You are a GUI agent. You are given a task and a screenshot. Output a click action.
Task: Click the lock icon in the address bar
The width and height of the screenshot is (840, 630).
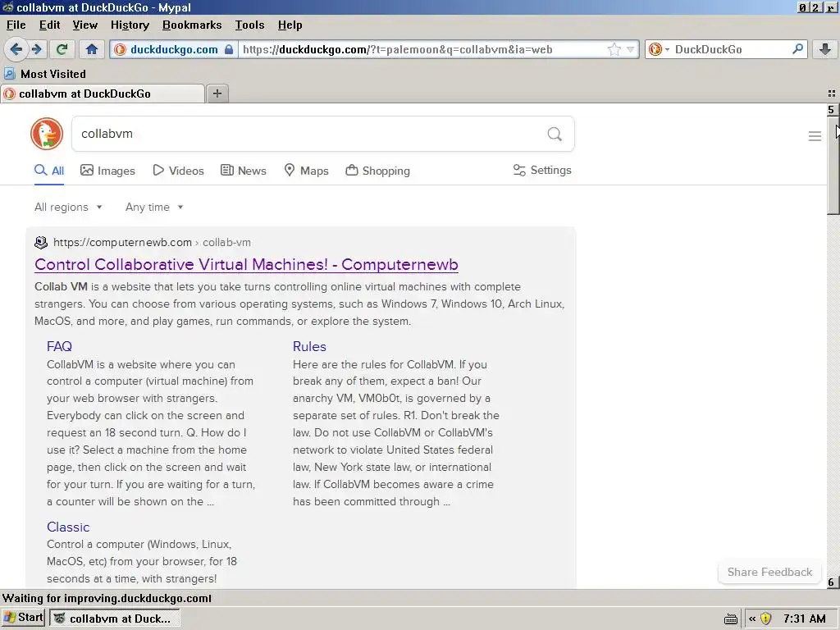coord(229,49)
